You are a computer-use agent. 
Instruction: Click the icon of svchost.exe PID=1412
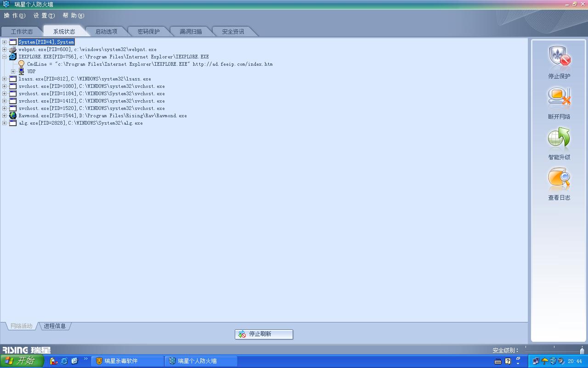point(13,101)
